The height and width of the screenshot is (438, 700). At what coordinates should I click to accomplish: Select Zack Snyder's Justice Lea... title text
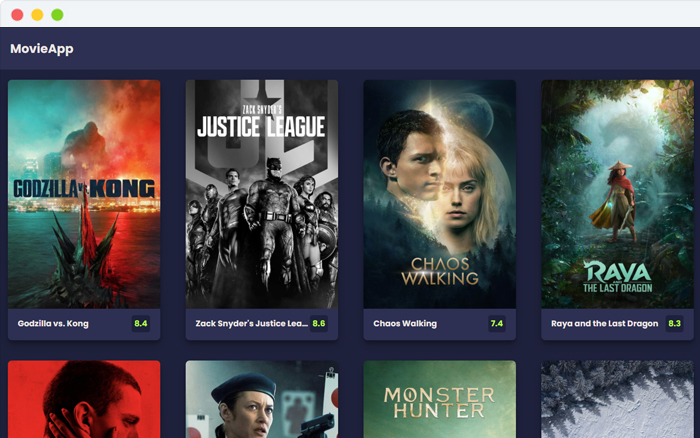tap(251, 324)
